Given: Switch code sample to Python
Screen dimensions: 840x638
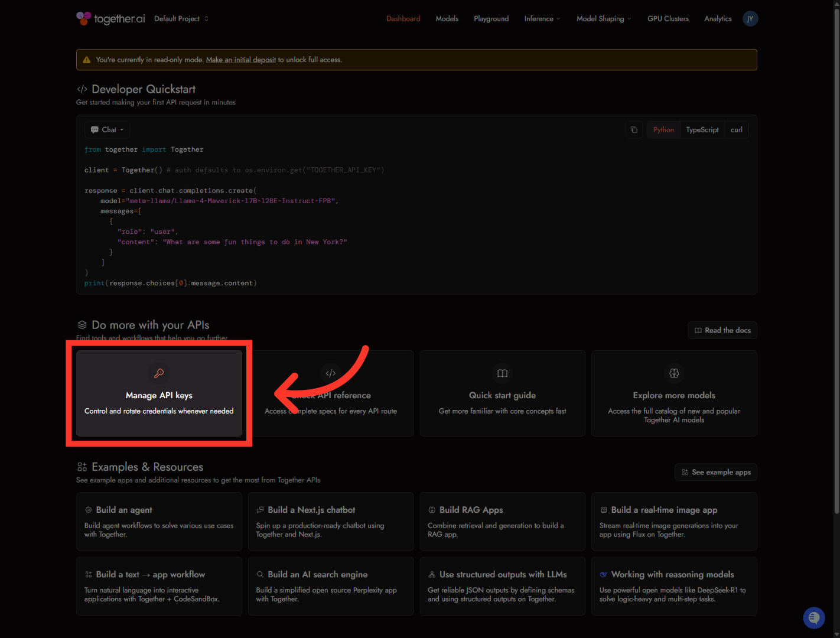Looking at the screenshot, I should tap(663, 130).
